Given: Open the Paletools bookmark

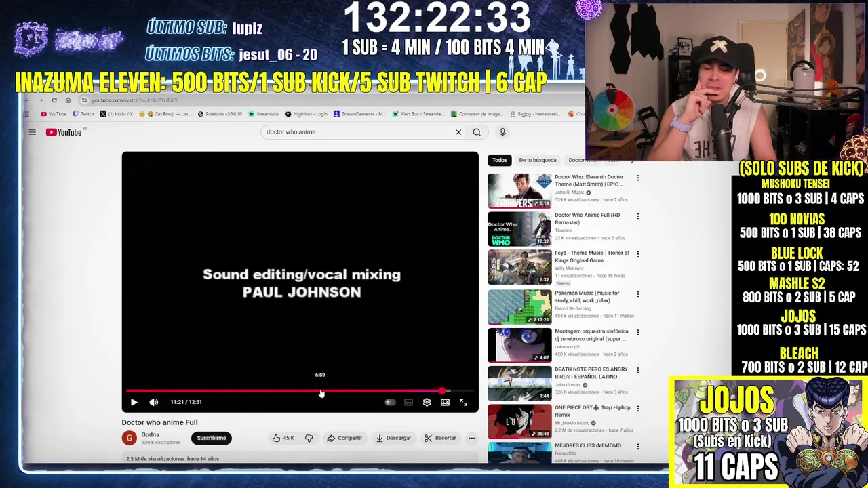Looking at the screenshot, I should pyautogui.click(x=220, y=114).
